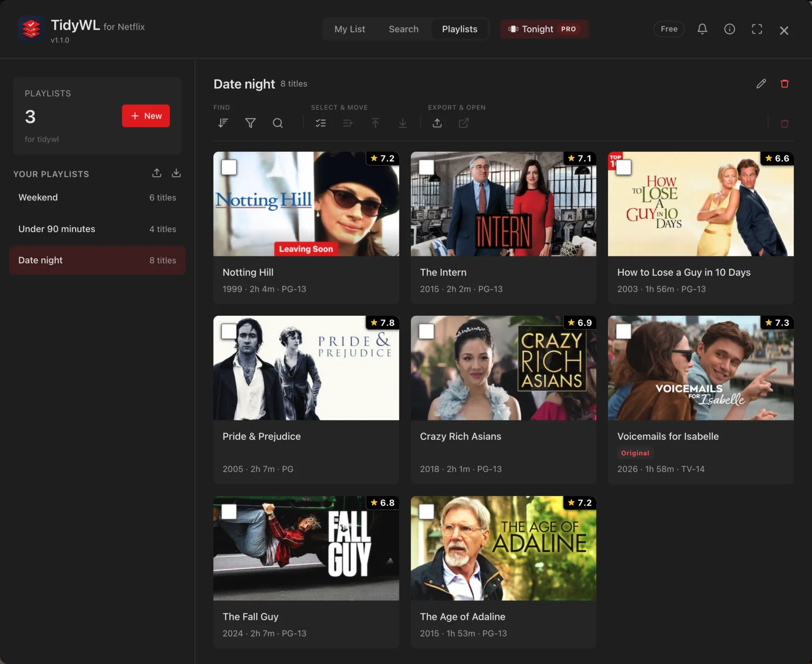
Task: Open the info circle icon
Action: click(729, 29)
